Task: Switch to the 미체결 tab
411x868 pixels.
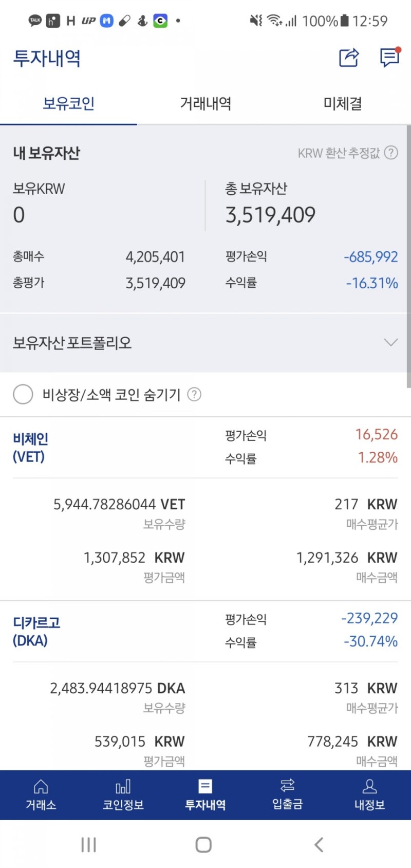Action: pos(341,103)
